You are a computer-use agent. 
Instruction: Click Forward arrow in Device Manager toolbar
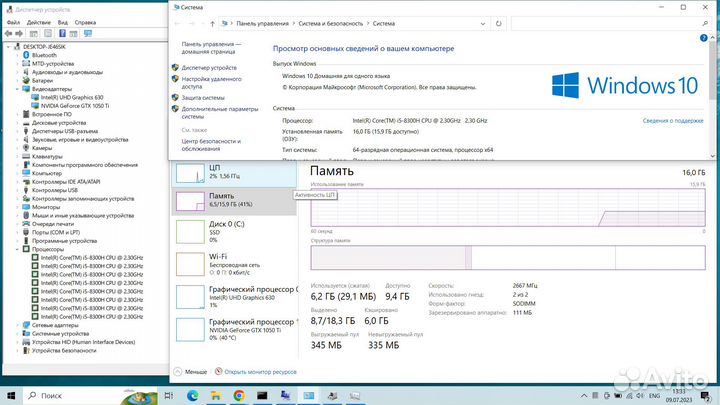coord(19,34)
